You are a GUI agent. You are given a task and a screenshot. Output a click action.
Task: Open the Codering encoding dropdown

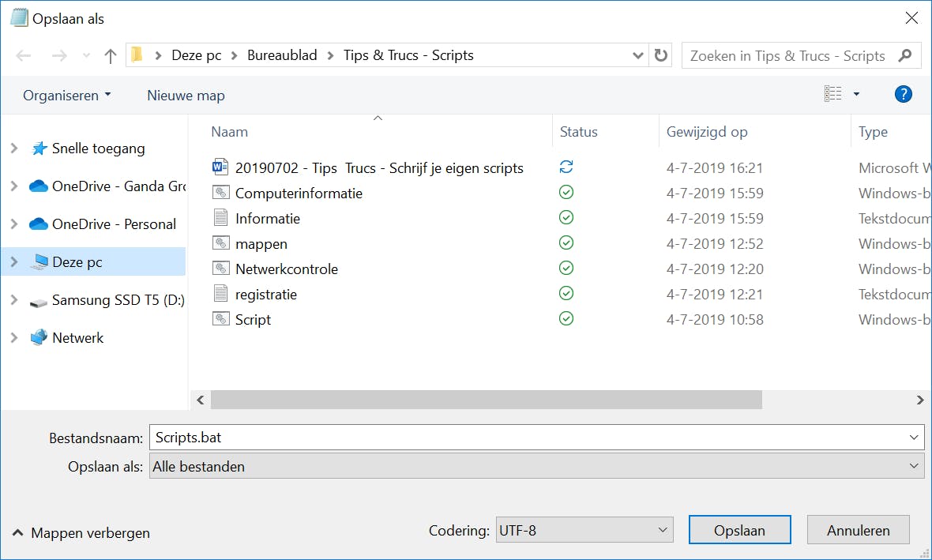(x=584, y=531)
